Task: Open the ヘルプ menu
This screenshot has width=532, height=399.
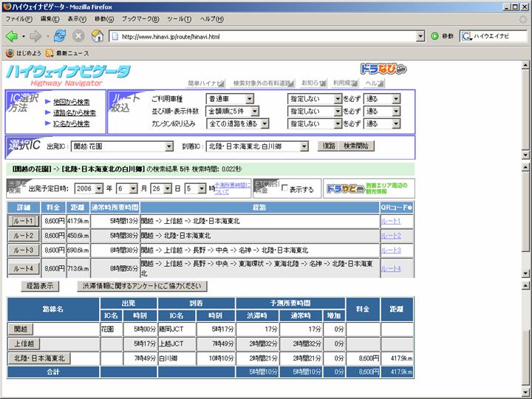Action: tap(211, 19)
